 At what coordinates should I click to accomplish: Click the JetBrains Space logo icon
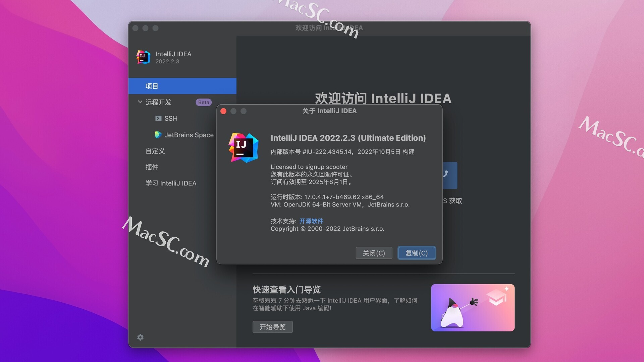[x=158, y=135]
